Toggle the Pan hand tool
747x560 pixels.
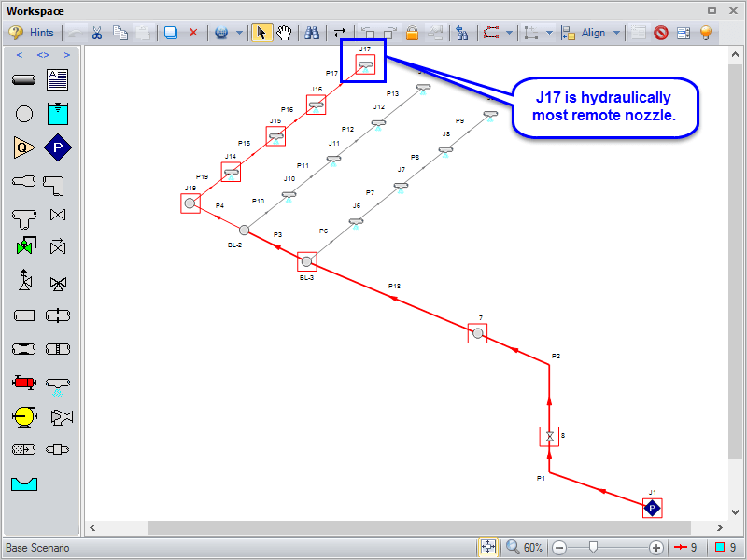(x=284, y=33)
